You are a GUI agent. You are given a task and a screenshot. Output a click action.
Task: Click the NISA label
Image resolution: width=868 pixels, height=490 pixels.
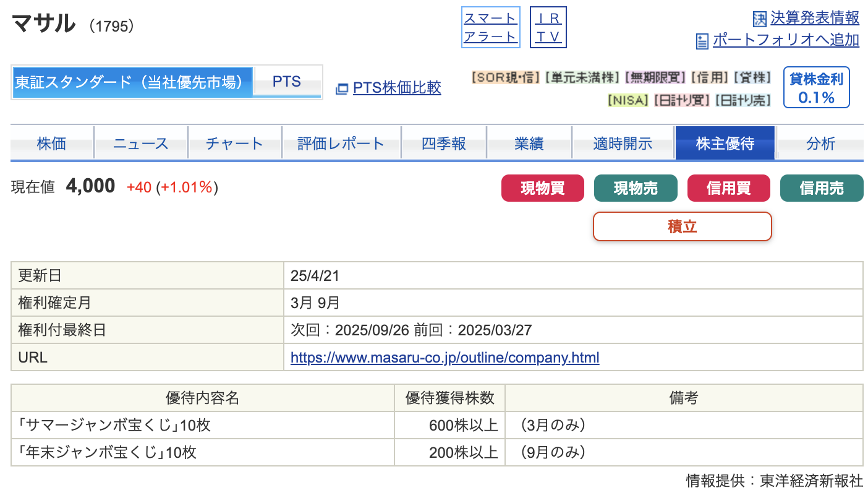tap(628, 100)
